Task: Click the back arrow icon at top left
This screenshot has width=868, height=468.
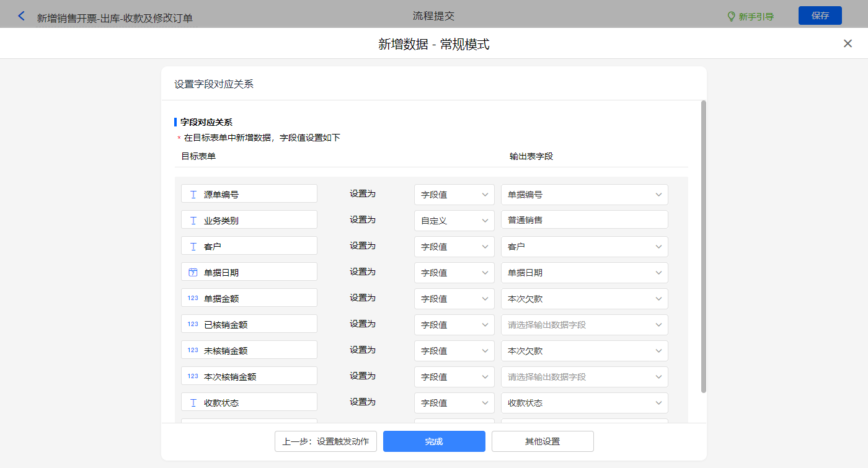Action: [22, 16]
